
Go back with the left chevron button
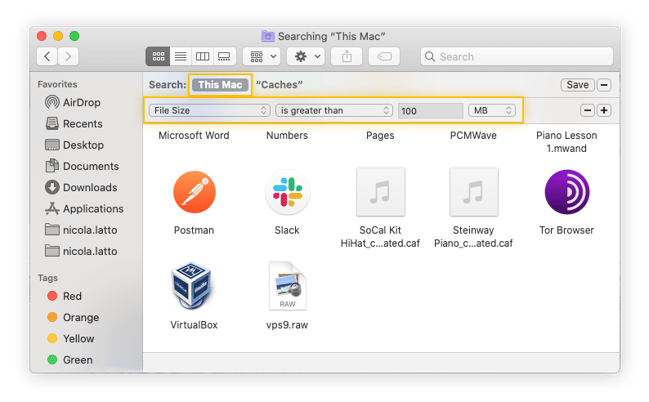[47, 56]
